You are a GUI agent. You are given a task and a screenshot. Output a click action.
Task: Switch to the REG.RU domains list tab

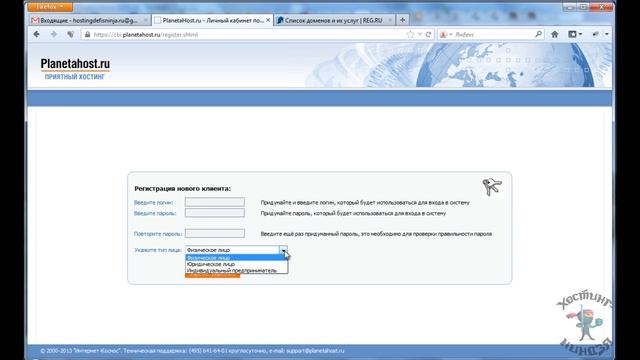(334, 20)
